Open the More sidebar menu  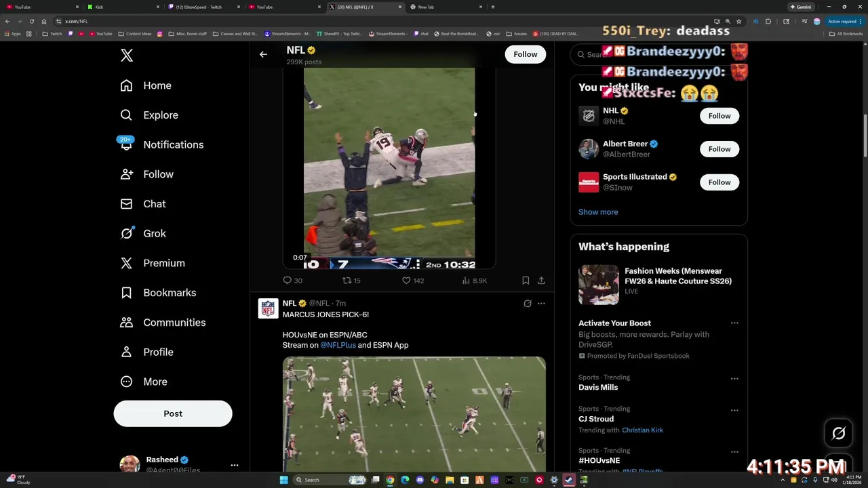(x=144, y=382)
